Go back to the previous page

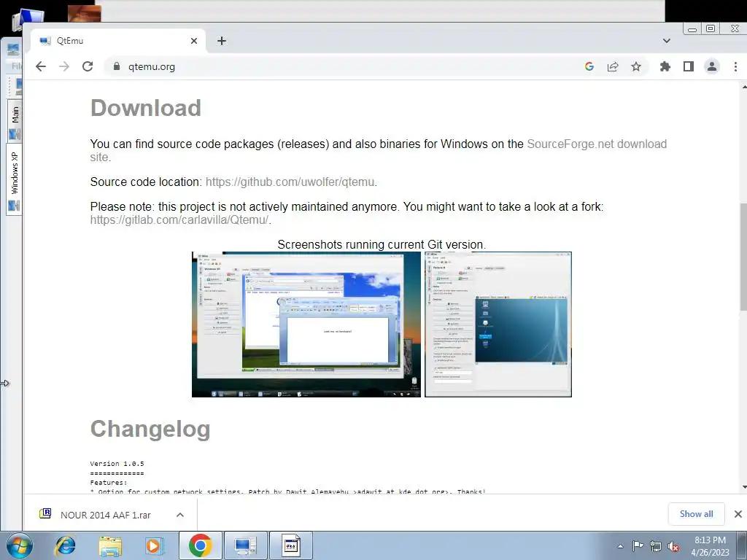[x=41, y=66]
